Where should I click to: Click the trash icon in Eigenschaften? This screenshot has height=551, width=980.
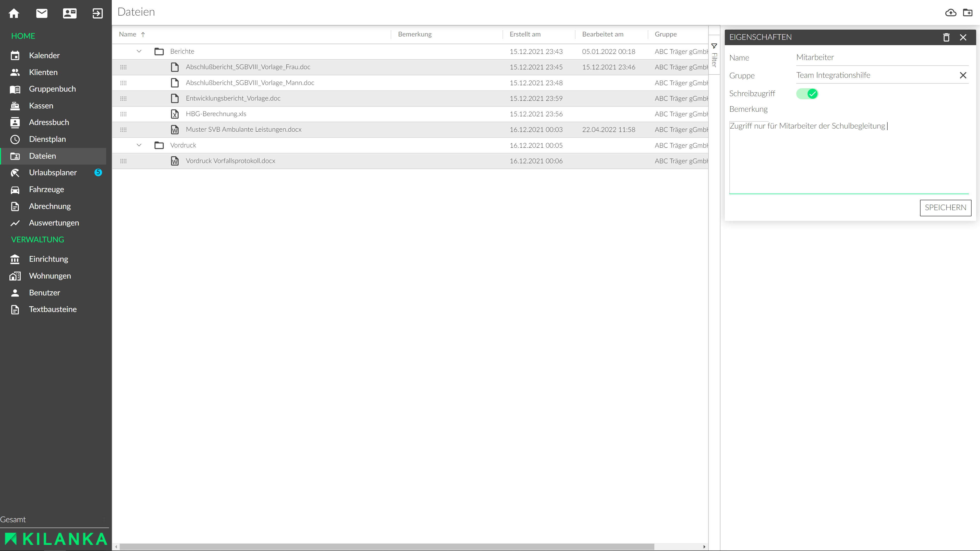[x=946, y=37]
